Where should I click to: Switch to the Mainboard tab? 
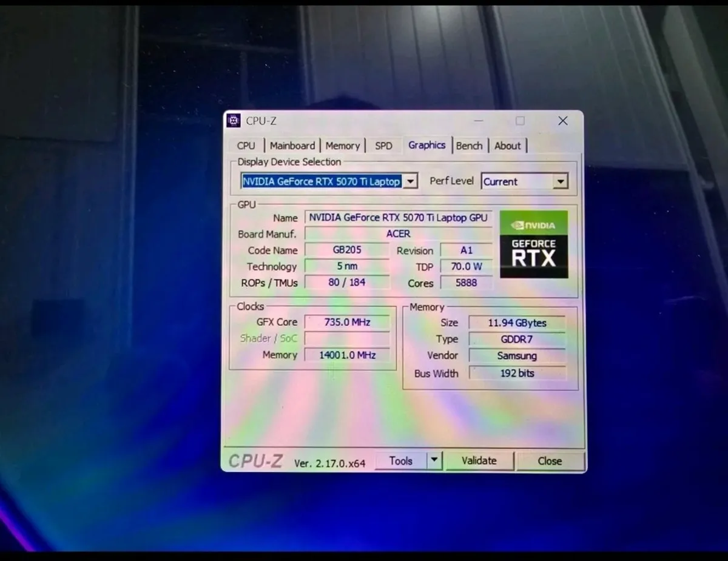(292, 146)
